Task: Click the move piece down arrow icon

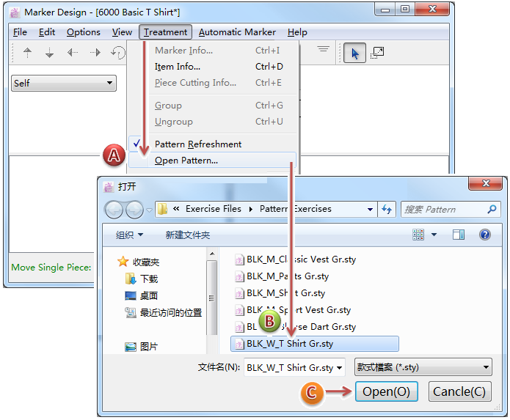Action: tap(49, 52)
